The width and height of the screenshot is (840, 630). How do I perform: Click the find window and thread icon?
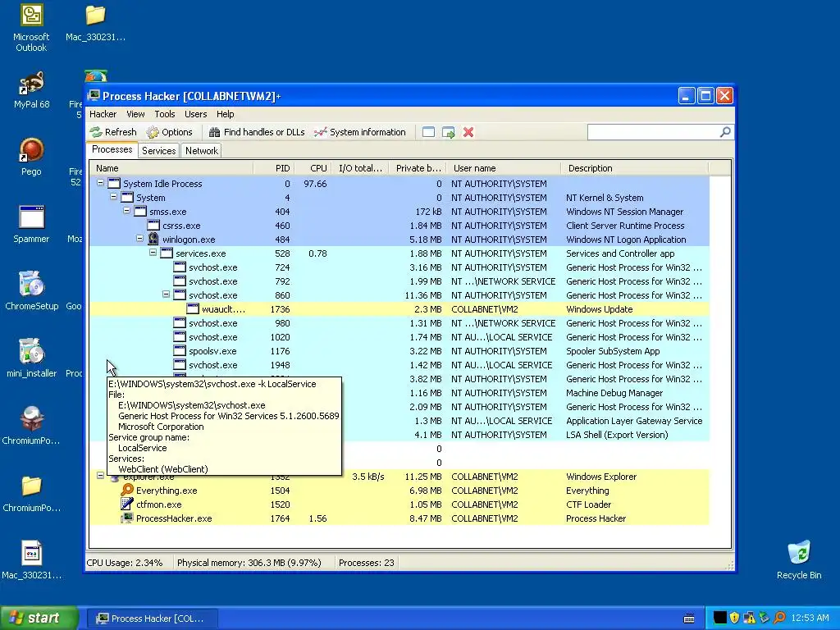(x=449, y=132)
